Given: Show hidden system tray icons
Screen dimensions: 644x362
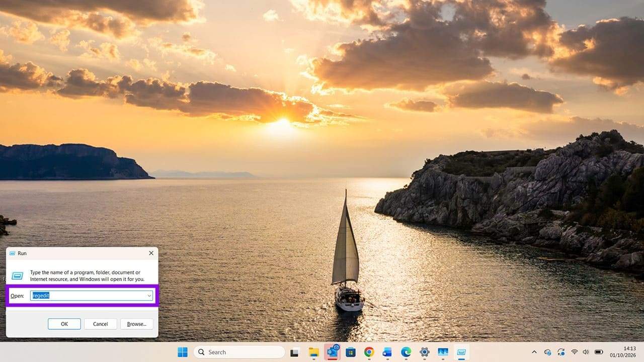Looking at the screenshot, I should coord(534,352).
